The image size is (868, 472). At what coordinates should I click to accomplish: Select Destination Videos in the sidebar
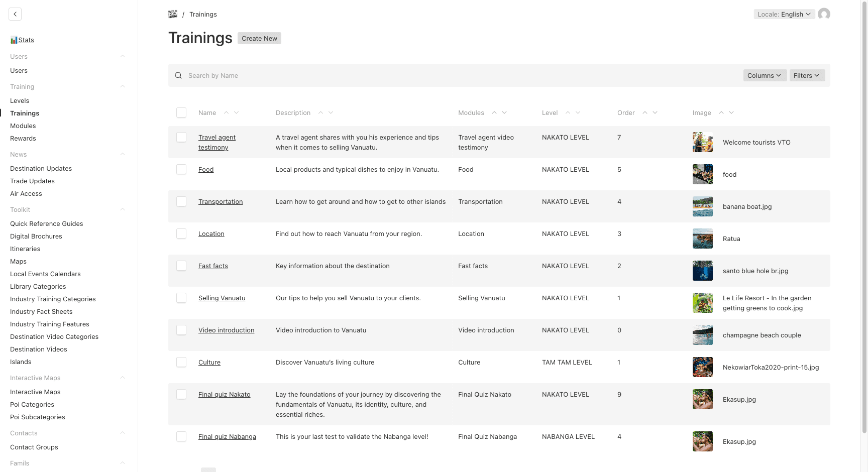click(39, 349)
